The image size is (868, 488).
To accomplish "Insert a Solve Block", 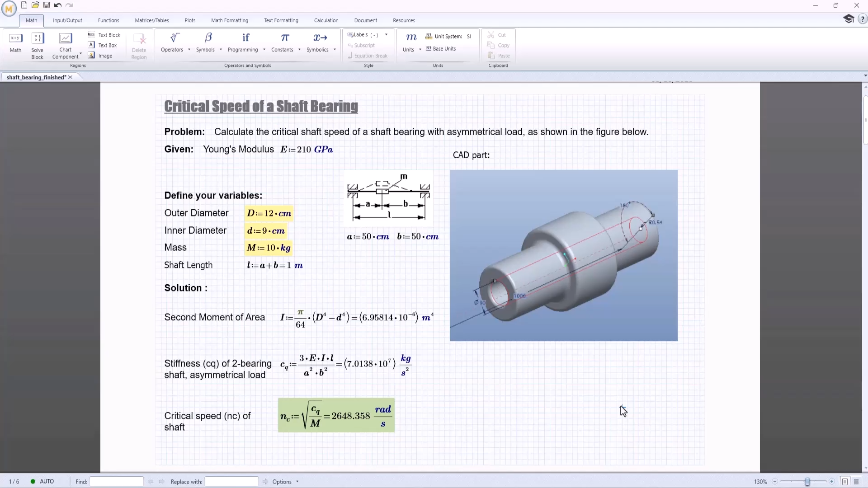I will [x=37, y=44].
